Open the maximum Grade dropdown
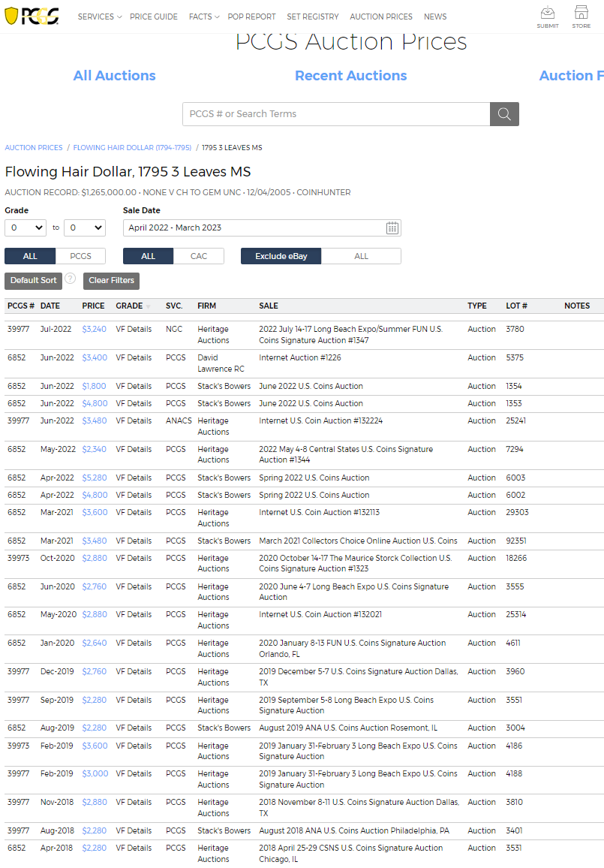This screenshot has height=868, width=604. click(84, 228)
